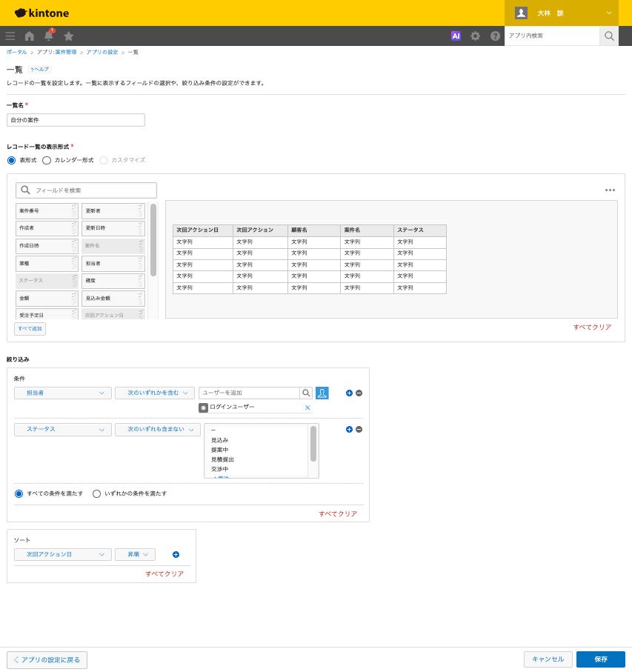Open bookmarks with the star icon

[x=69, y=36]
